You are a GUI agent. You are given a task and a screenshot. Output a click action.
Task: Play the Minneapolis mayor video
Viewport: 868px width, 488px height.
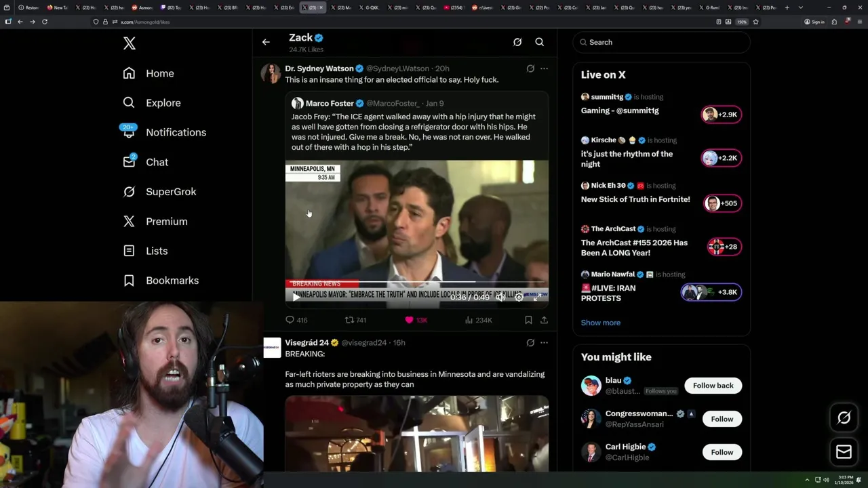point(296,297)
